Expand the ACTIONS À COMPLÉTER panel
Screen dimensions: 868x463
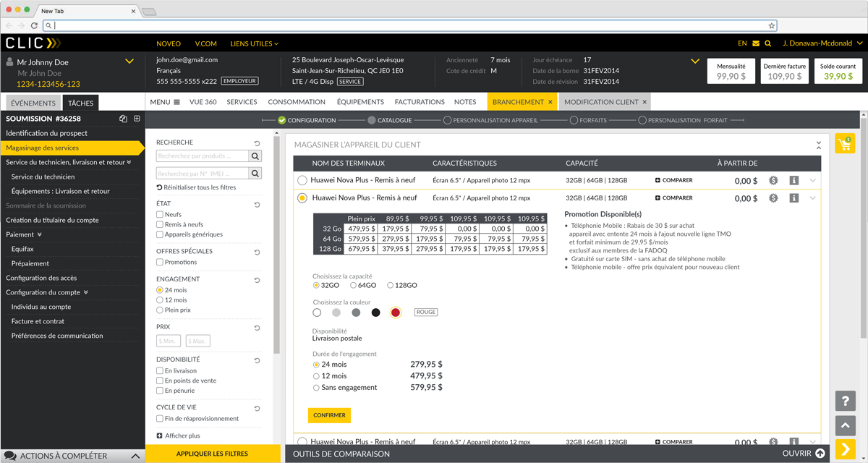(135, 456)
